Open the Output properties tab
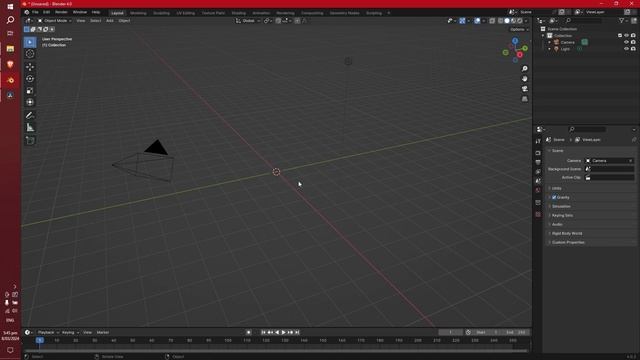 (x=538, y=162)
